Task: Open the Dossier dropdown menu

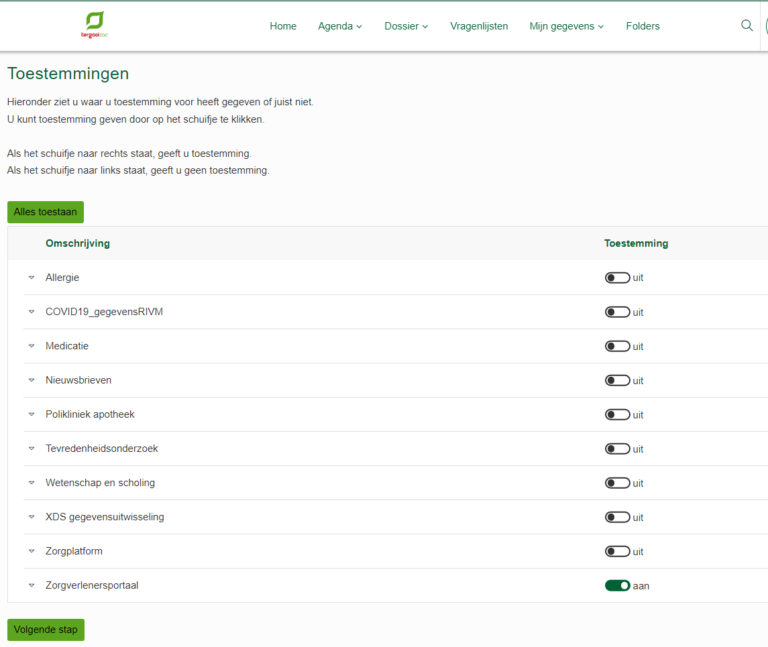Action: (x=406, y=26)
